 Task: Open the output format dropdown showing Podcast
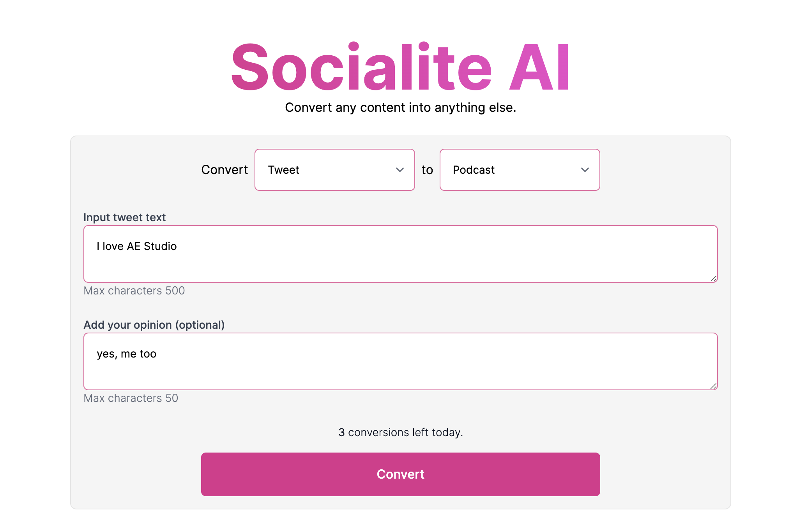coord(520,170)
